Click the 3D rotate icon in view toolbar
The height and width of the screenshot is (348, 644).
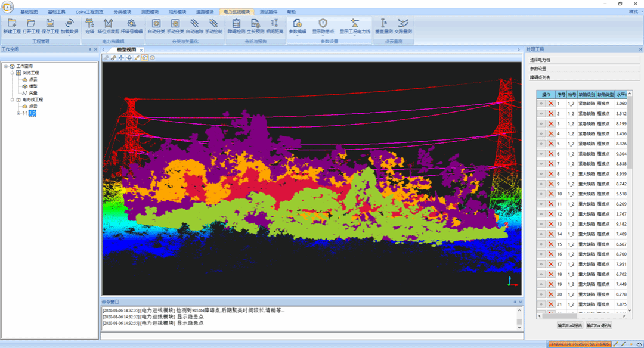point(129,58)
